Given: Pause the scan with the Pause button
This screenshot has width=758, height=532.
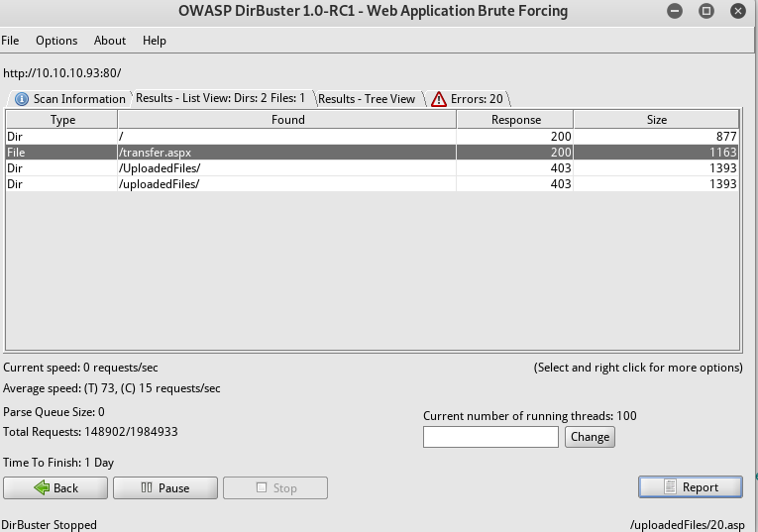Looking at the screenshot, I should click(x=164, y=487).
